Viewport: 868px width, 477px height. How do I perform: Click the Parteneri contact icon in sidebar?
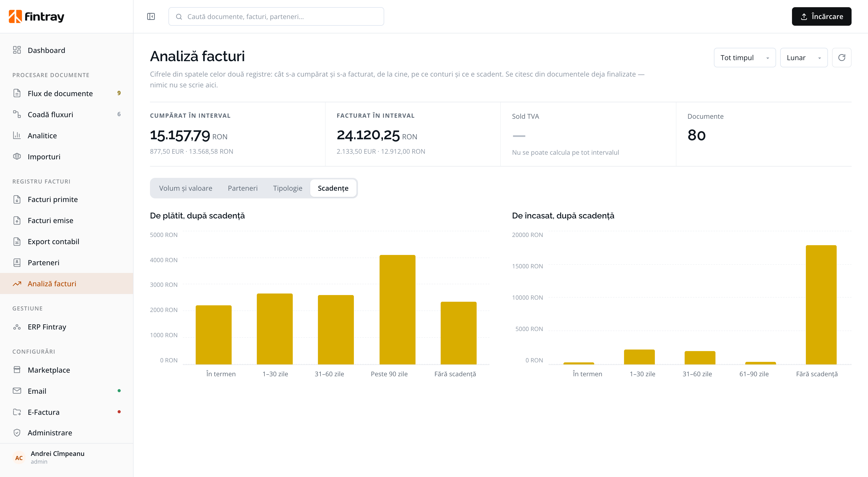17,263
